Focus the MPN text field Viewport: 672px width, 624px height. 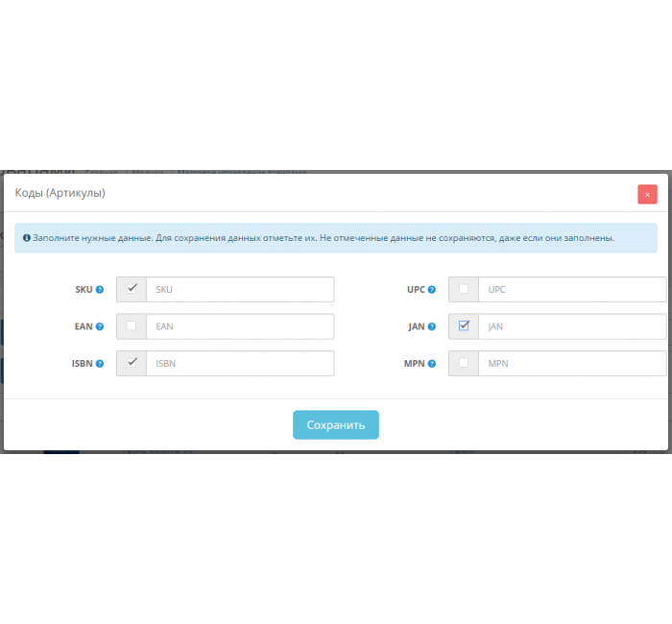pyautogui.click(x=572, y=364)
